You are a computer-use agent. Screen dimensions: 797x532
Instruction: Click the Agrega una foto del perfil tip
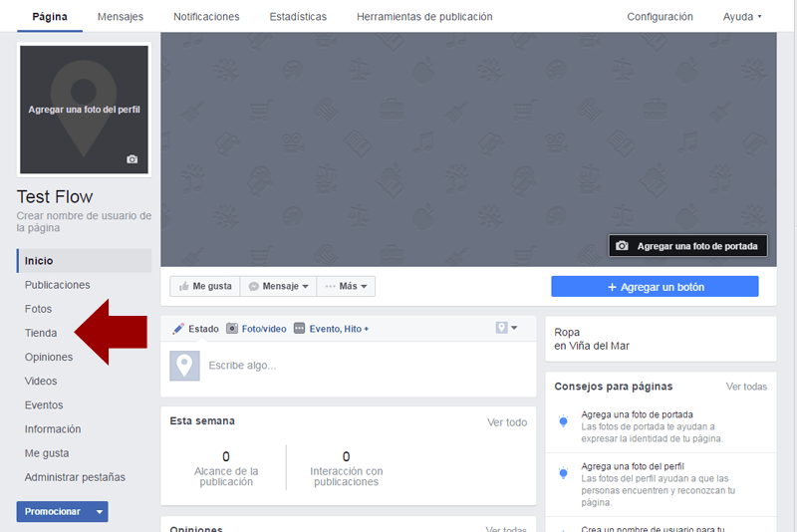(633, 466)
